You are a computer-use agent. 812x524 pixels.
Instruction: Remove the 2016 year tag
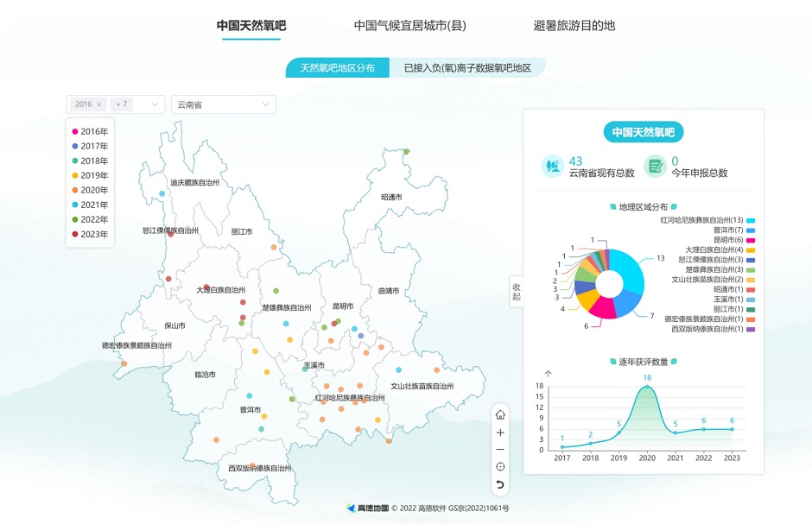99,104
